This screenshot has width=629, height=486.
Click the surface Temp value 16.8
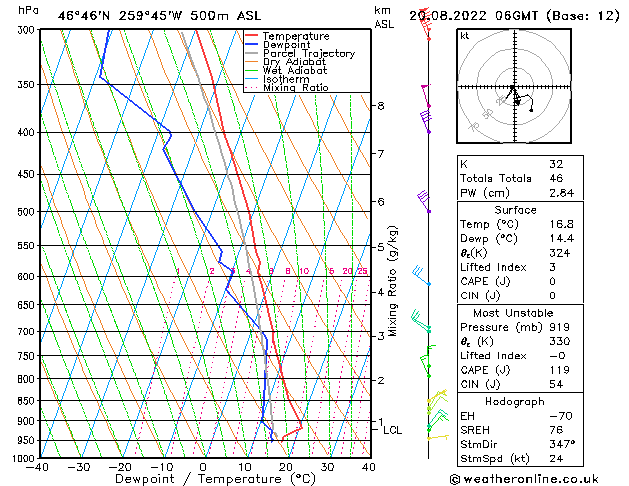(x=561, y=224)
